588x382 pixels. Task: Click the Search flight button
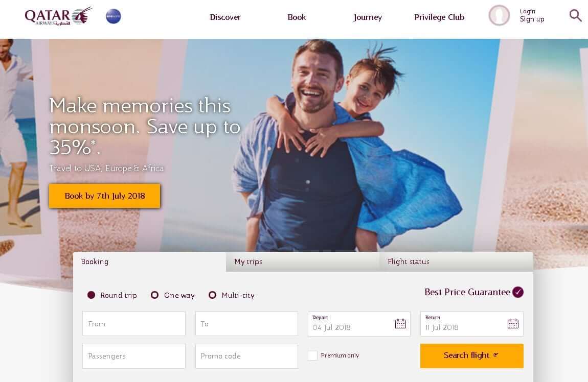pyautogui.click(x=472, y=356)
